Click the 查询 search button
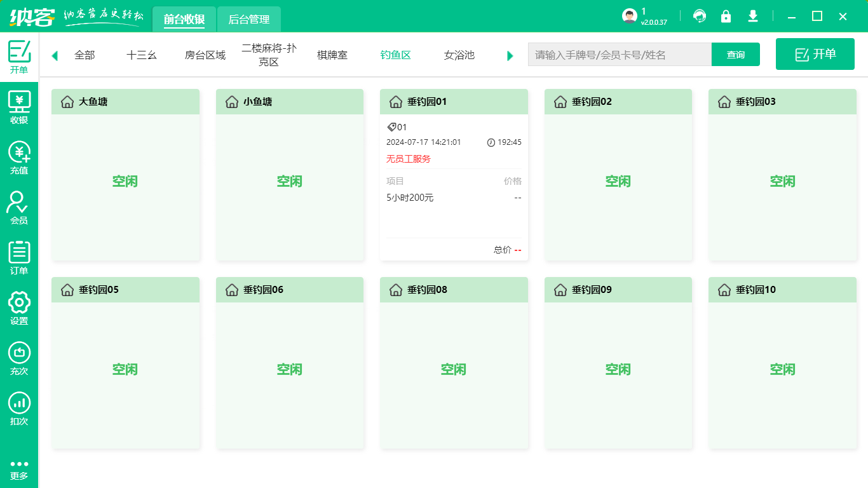The height and width of the screenshot is (488, 868). pyautogui.click(x=736, y=55)
